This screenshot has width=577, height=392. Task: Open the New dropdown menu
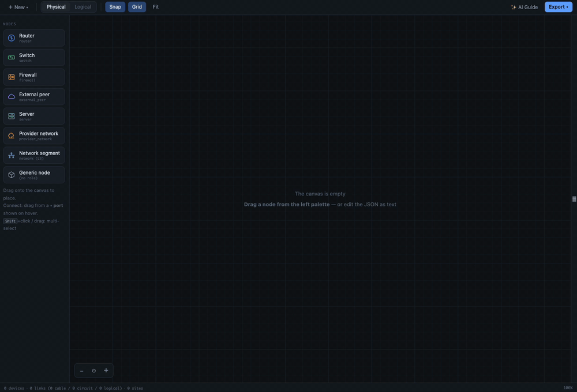coord(18,7)
